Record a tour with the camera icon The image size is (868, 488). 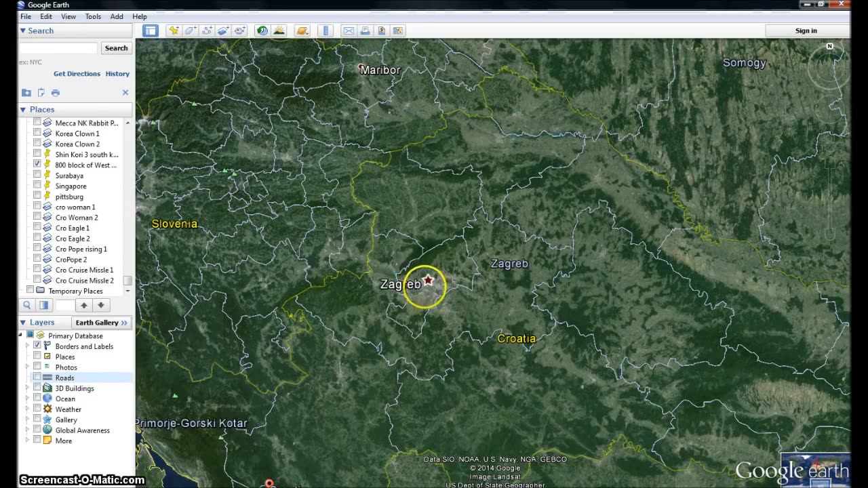coord(240,30)
